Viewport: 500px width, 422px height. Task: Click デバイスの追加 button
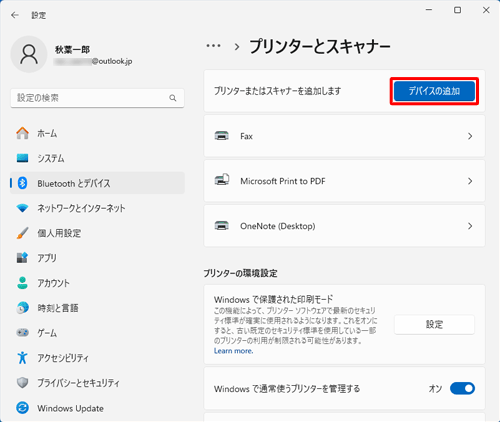[x=434, y=91]
